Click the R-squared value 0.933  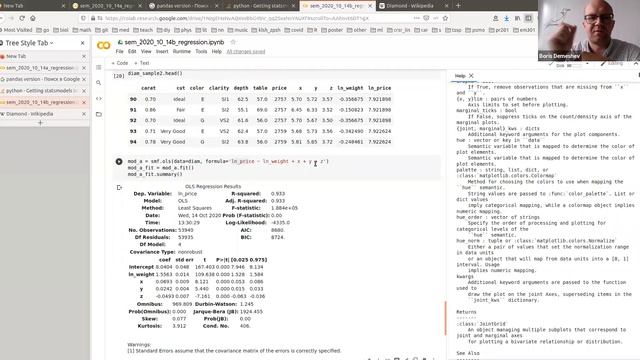(278, 193)
